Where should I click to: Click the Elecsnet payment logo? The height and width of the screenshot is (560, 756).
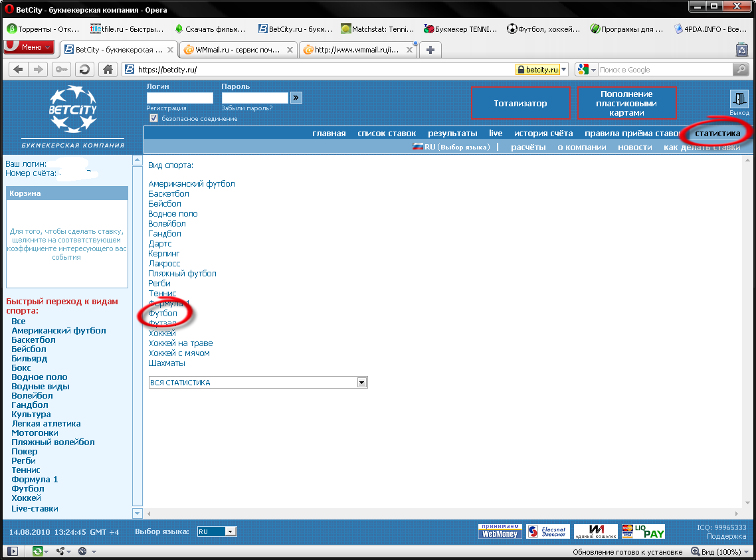pos(547,531)
